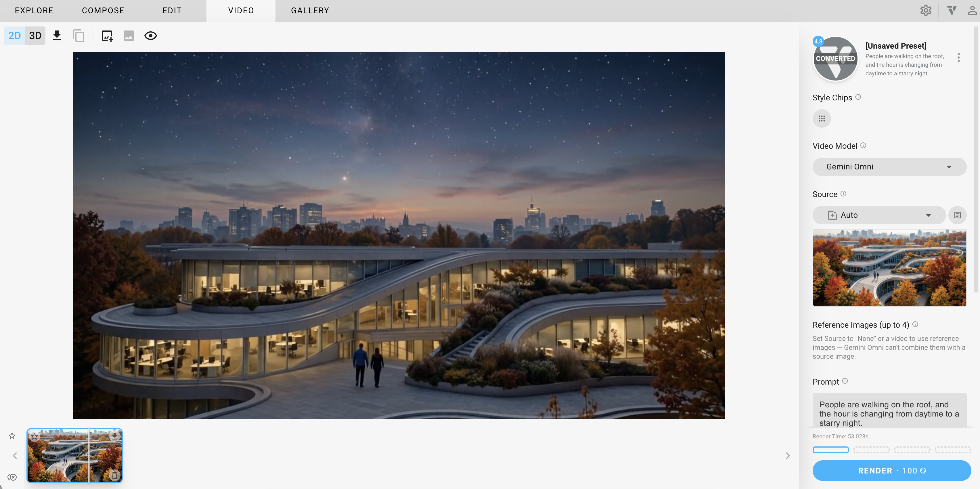Image resolution: width=980 pixels, height=489 pixels.
Task: Select the first active render slot
Action: click(x=830, y=450)
